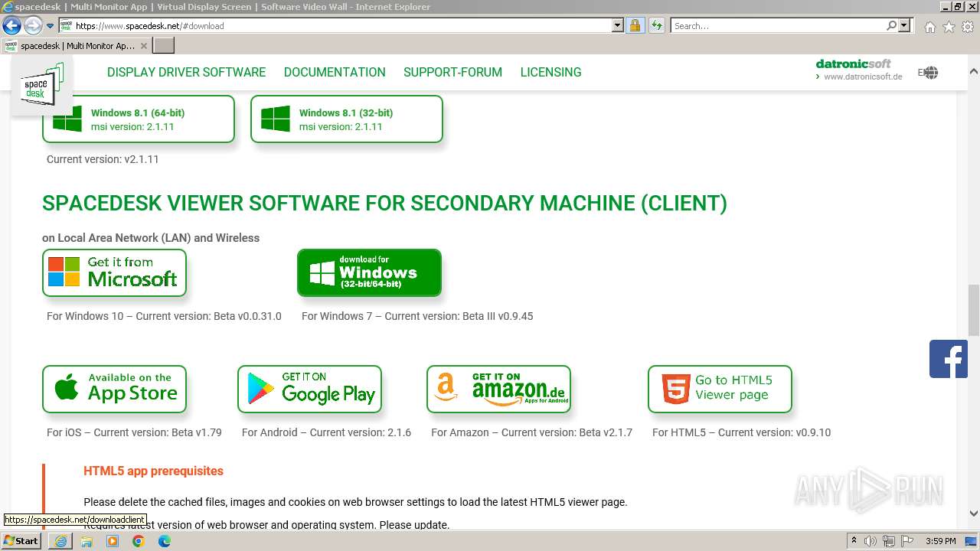Screen dimensions: 980x551
Task: Click the scrollbar up arrow
Action: (973, 71)
